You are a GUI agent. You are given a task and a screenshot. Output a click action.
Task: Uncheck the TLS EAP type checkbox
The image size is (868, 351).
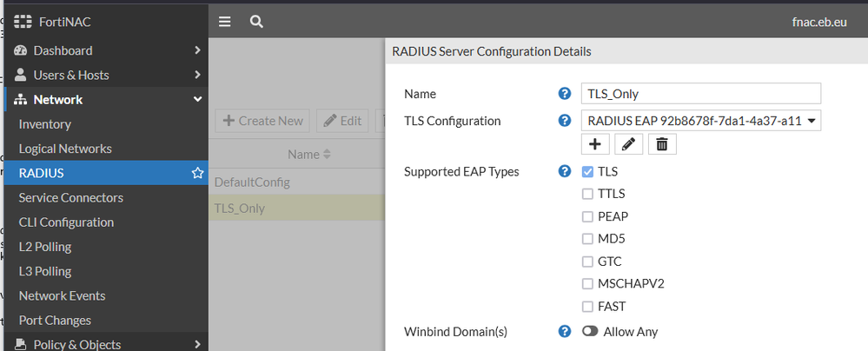pos(588,172)
